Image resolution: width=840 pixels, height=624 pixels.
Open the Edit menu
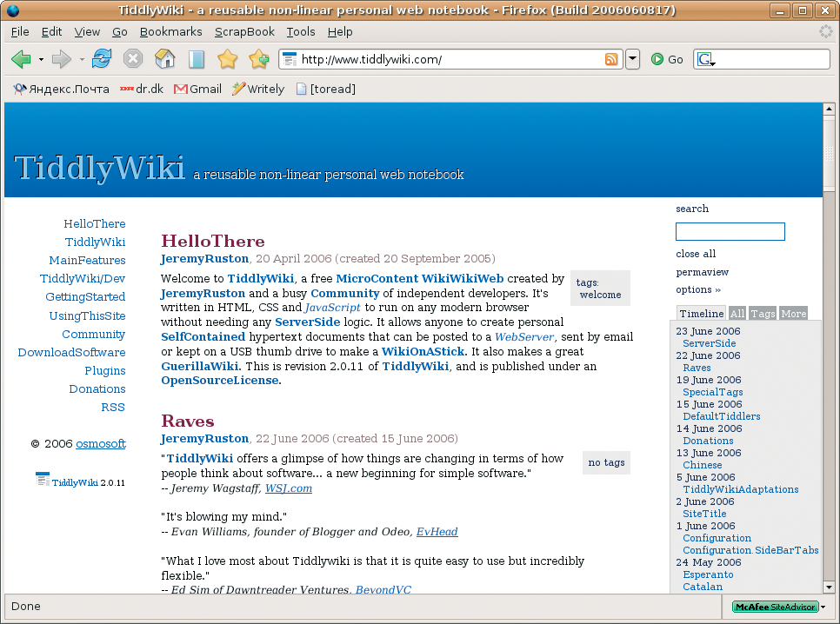coord(51,31)
